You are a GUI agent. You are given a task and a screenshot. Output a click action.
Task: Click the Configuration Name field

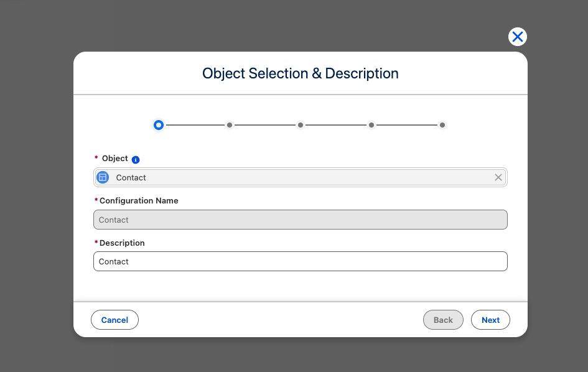tap(301, 220)
